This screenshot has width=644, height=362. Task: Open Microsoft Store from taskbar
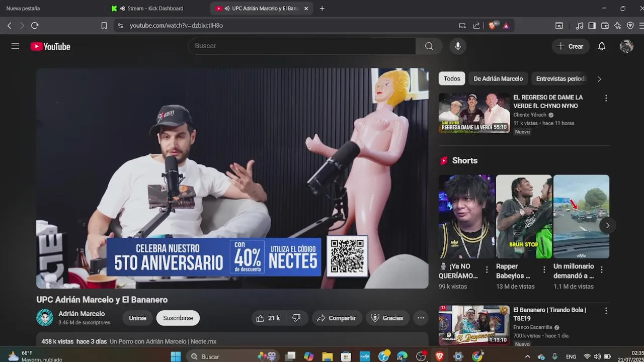[346, 356]
